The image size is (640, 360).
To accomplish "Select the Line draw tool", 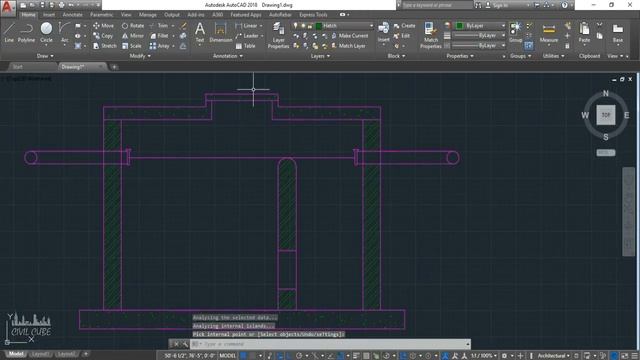I will click(9, 33).
